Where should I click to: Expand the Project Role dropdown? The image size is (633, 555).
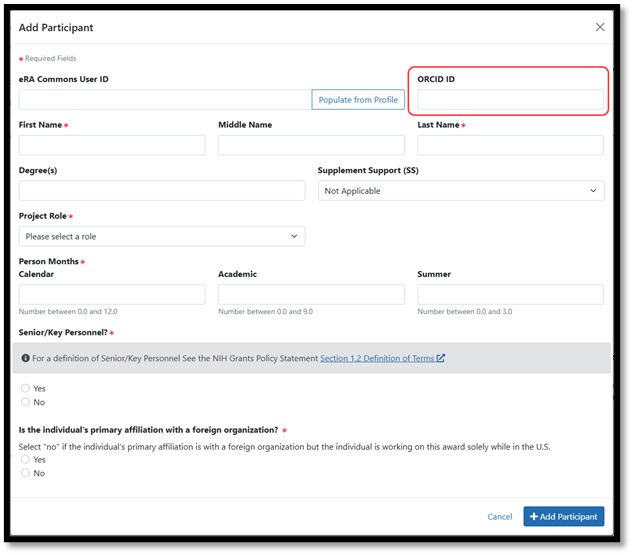coord(162,236)
